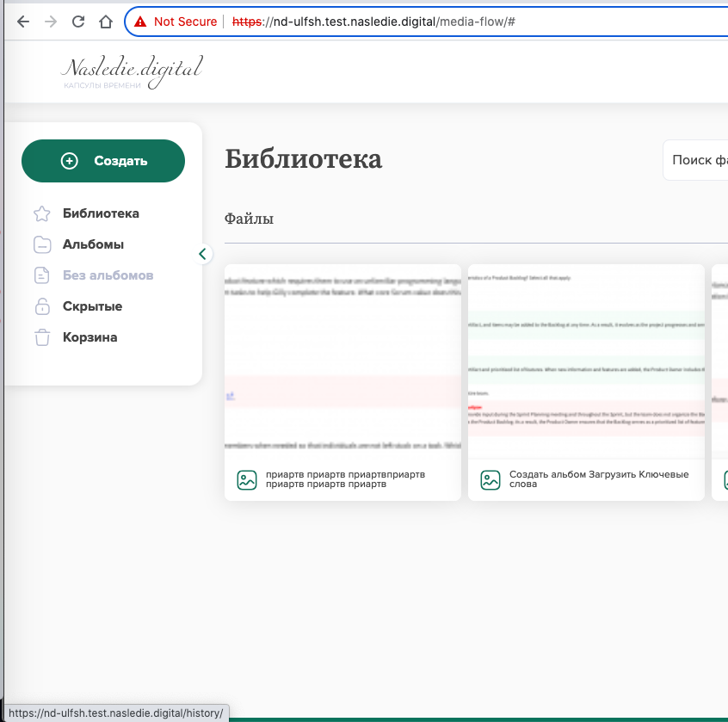The image size is (728, 722).
Task: Click file name Создать альбом Загрузить Ключевые слова
Action: 599,479
